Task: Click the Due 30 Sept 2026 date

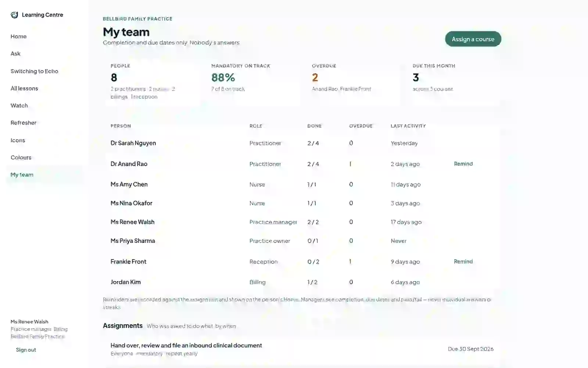Action: pyautogui.click(x=470, y=349)
